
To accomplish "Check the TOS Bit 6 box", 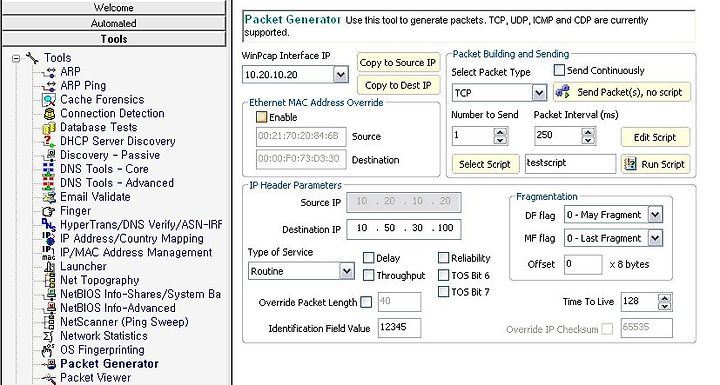I will pyautogui.click(x=443, y=275).
